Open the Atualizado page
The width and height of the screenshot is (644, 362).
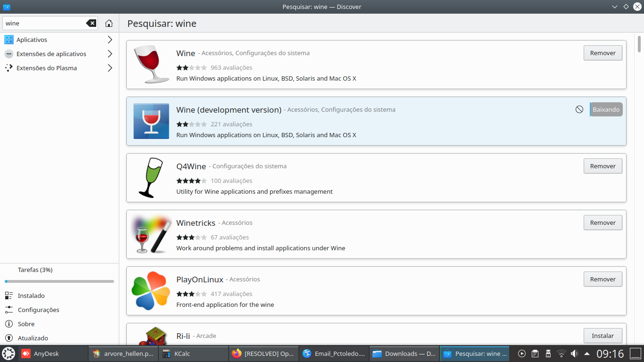click(x=59, y=338)
